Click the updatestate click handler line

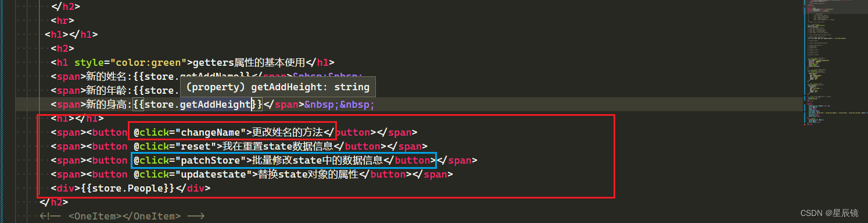[251, 174]
